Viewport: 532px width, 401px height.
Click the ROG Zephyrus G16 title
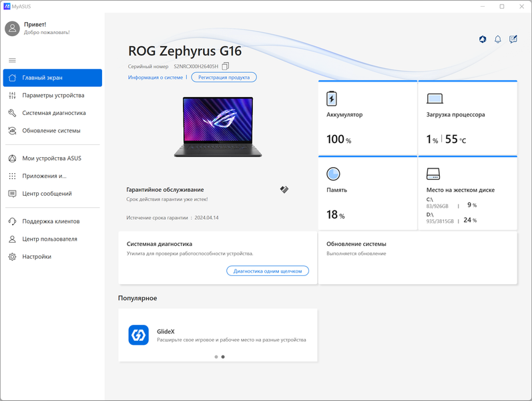click(x=185, y=51)
